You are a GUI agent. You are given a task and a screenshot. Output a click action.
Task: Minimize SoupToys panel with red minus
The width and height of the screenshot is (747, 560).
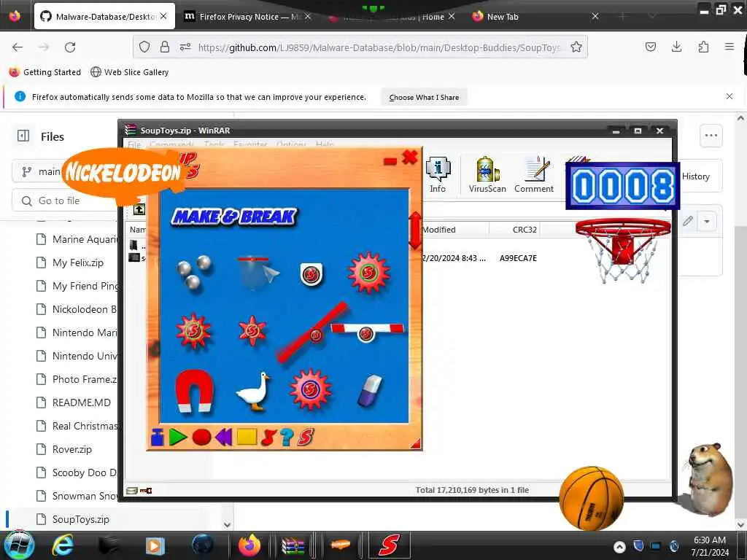(390, 162)
